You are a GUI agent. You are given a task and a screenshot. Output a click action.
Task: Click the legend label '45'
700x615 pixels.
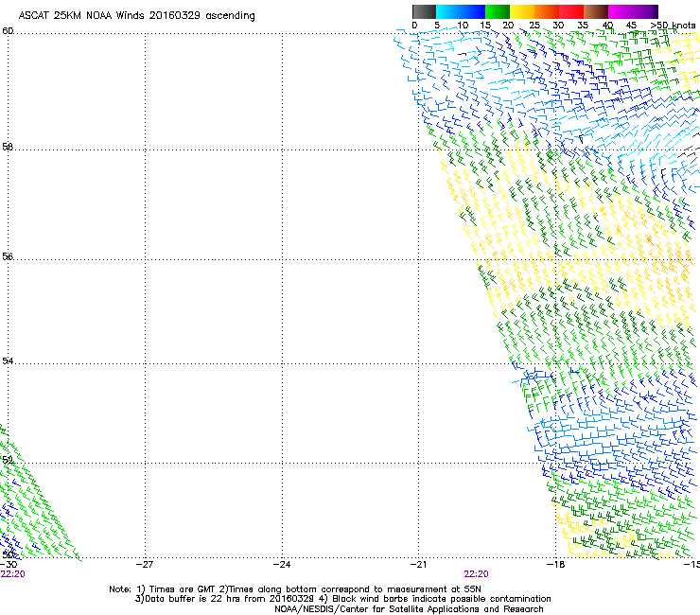point(631,26)
